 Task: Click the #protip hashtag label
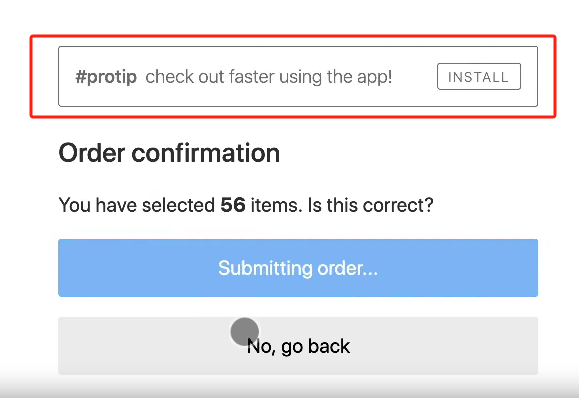pos(106,77)
